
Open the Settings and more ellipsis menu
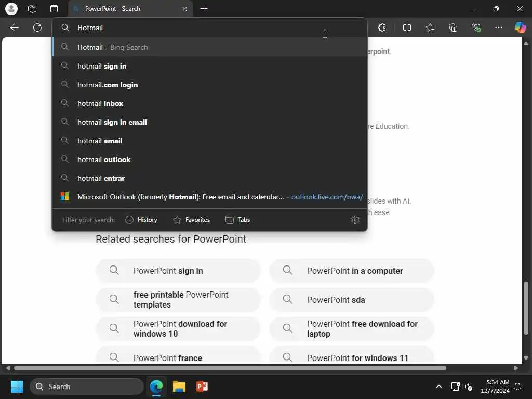click(498, 28)
